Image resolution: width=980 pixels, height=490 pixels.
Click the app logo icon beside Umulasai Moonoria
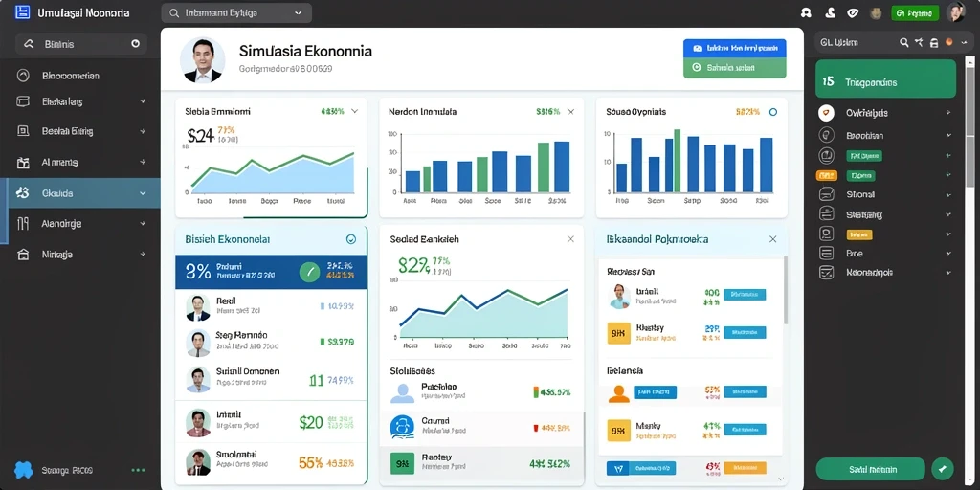coord(23,12)
